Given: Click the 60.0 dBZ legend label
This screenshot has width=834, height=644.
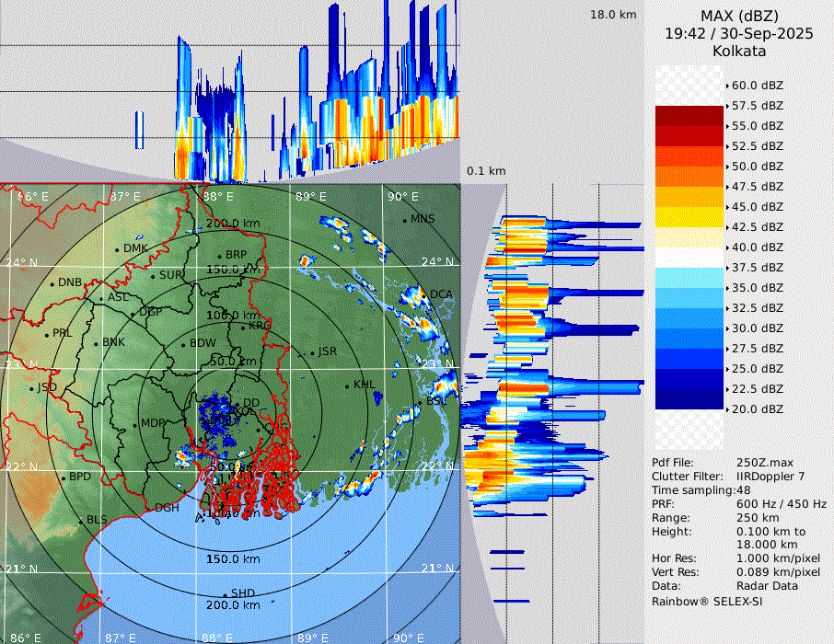Looking at the screenshot, I should click(x=758, y=86).
